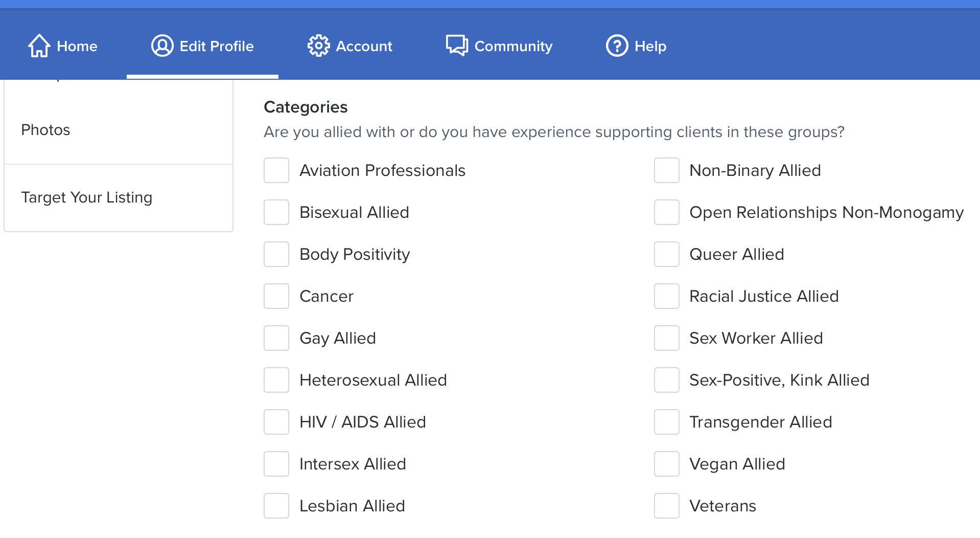
Task: Select the Transgender Allied checkbox
Action: click(667, 422)
